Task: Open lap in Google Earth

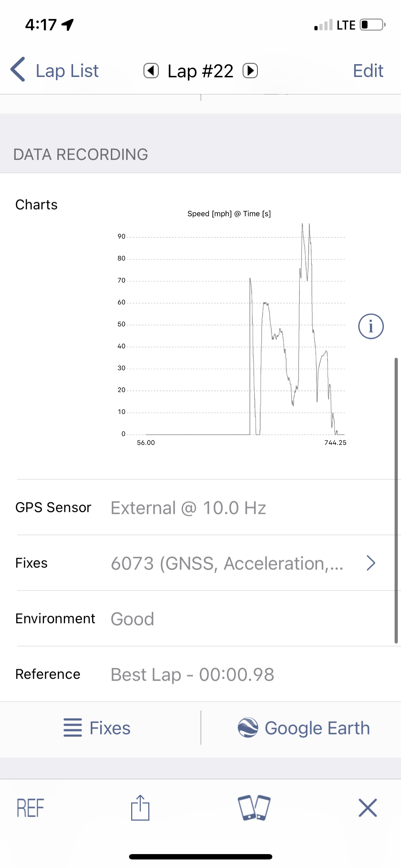Action: click(x=304, y=728)
